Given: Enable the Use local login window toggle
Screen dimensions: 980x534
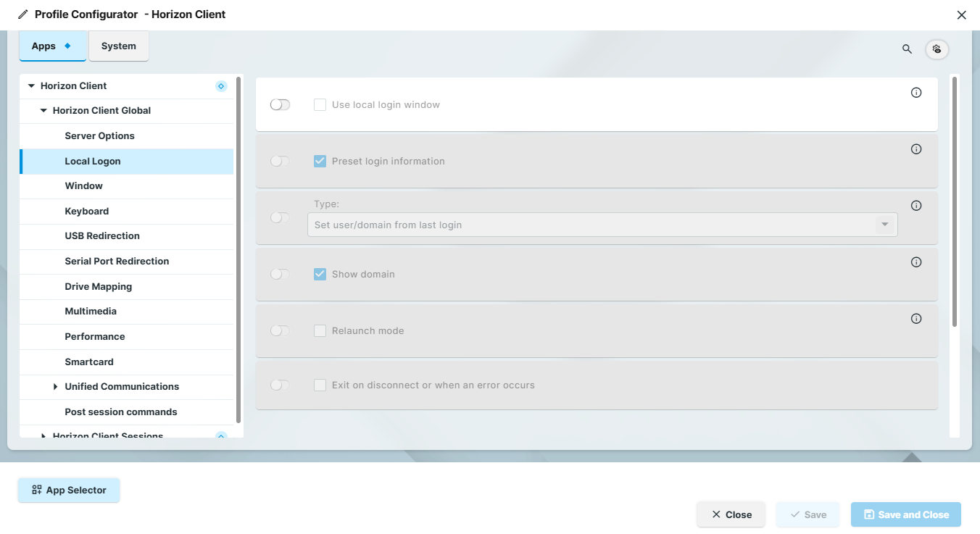Looking at the screenshot, I should pyautogui.click(x=280, y=104).
